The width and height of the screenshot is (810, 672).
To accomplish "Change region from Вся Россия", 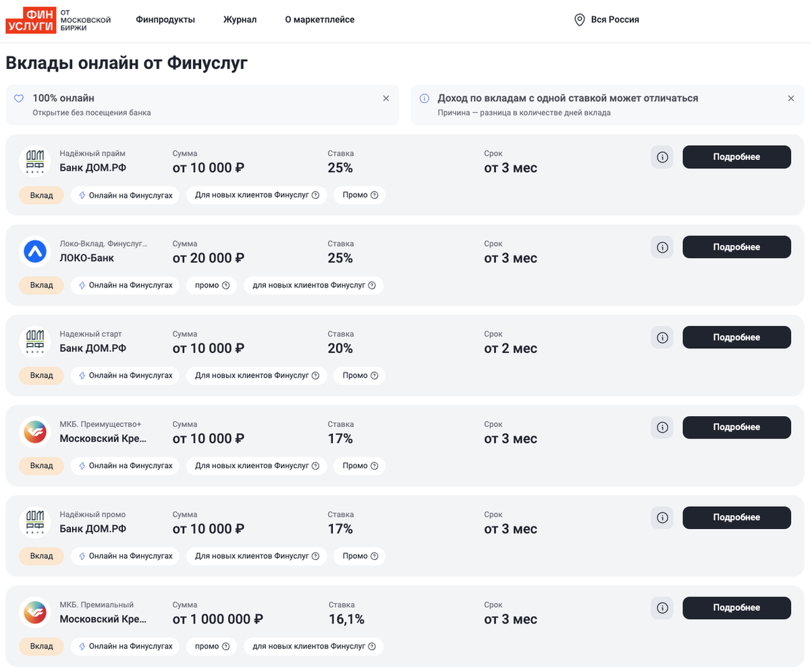I will (606, 20).
